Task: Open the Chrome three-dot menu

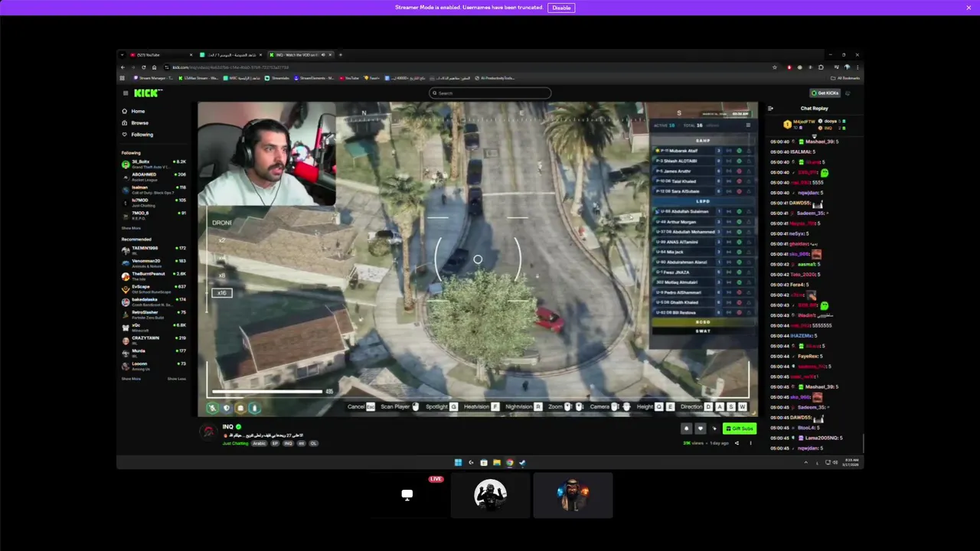Action: (857, 67)
